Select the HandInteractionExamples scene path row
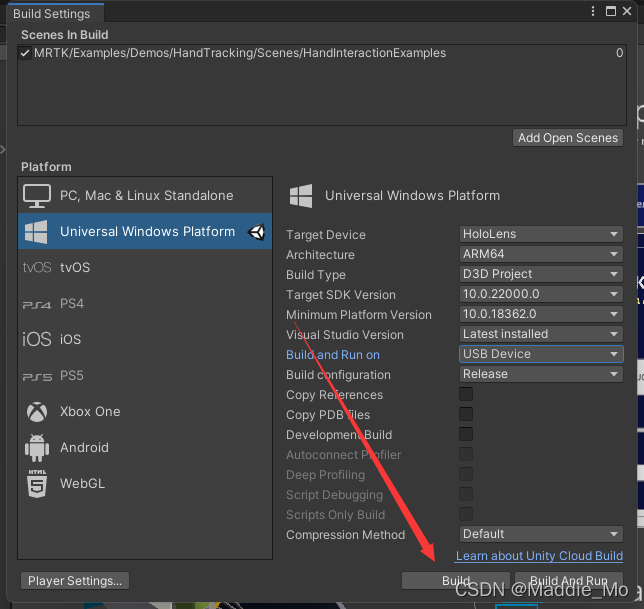This screenshot has height=609, width=644. pos(322,53)
